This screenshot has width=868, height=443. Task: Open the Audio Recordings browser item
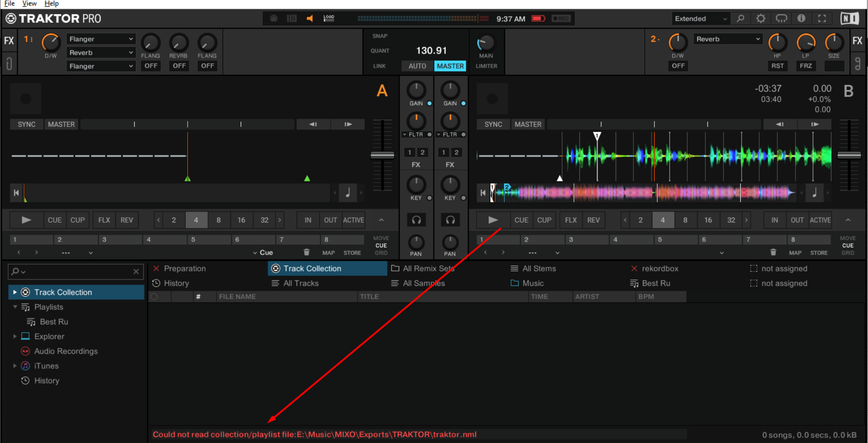66,351
